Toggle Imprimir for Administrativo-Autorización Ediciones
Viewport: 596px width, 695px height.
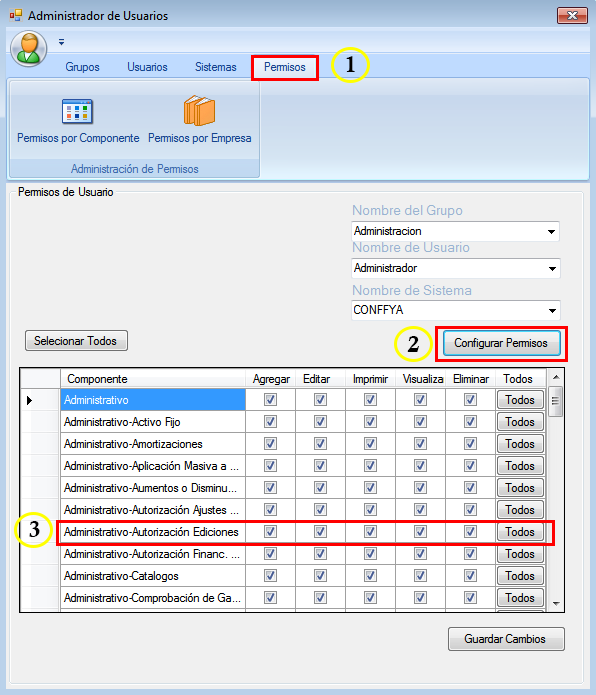pos(370,531)
